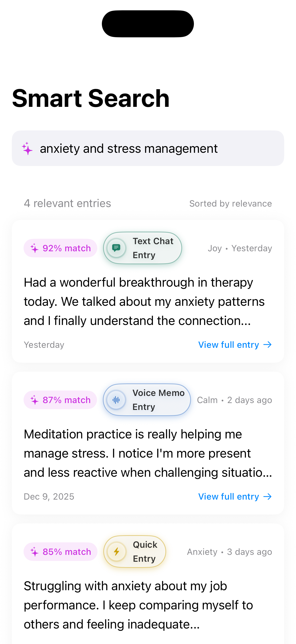Screen dimensions: 296x644
Task: Click the chat bubble icon on Text Chat Entry
Action: pos(116,248)
